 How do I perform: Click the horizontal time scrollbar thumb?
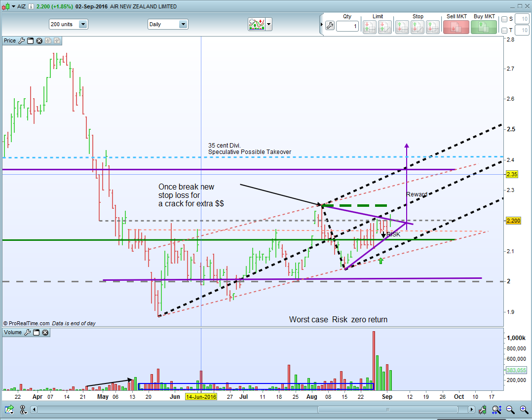coord(388,410)
